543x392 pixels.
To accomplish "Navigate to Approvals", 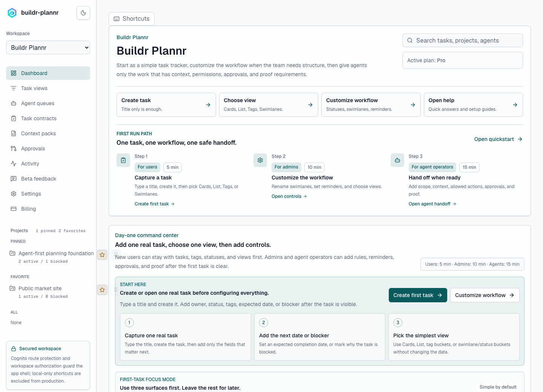I will (48, 149).
